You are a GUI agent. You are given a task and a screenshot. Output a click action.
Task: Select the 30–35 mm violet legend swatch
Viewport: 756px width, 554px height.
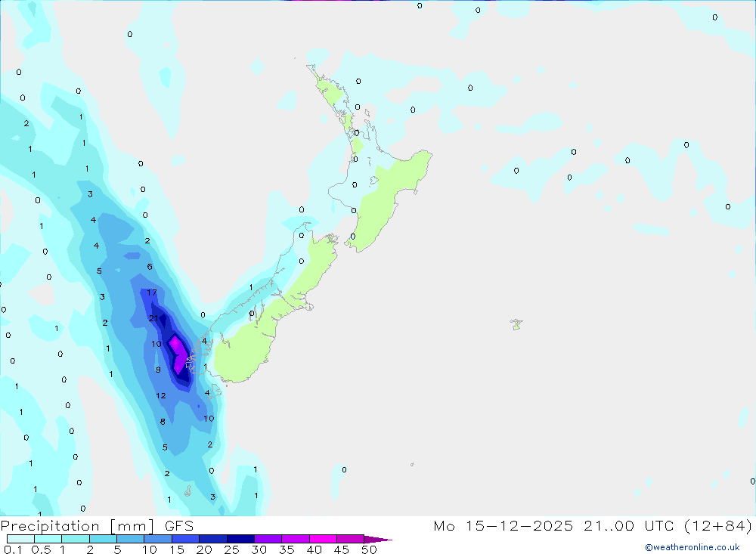[268, 539]
